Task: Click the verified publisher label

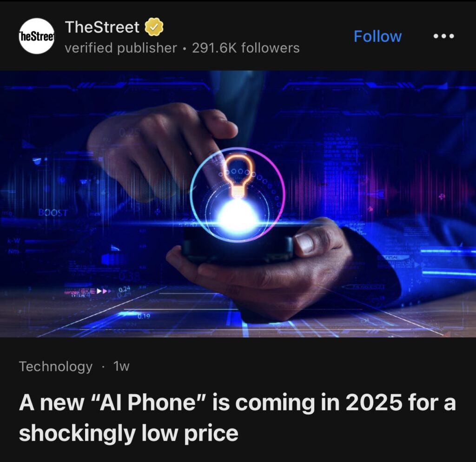Action: pyautogui.click(x=121, y=48)
